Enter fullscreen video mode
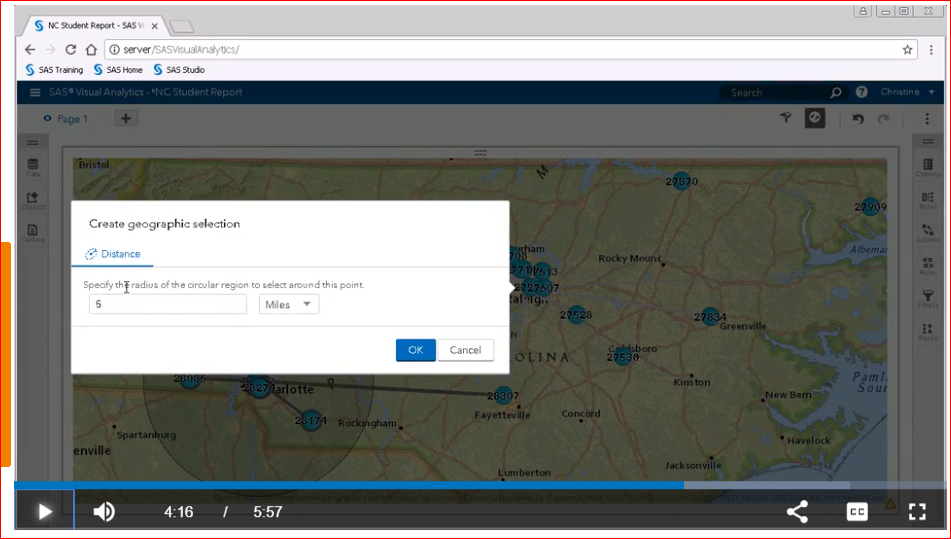The width and height of the screenshot is (951, 539). pos(917,512)
